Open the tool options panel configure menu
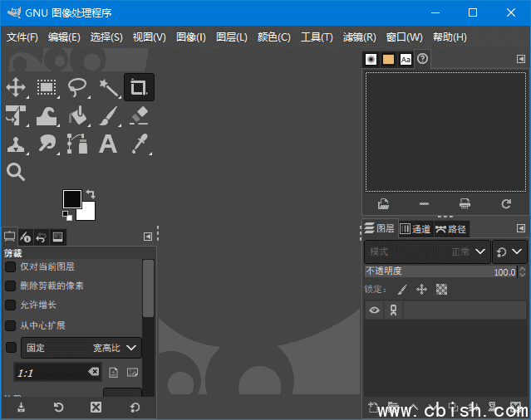531x420 pixels. click(148, 237)
